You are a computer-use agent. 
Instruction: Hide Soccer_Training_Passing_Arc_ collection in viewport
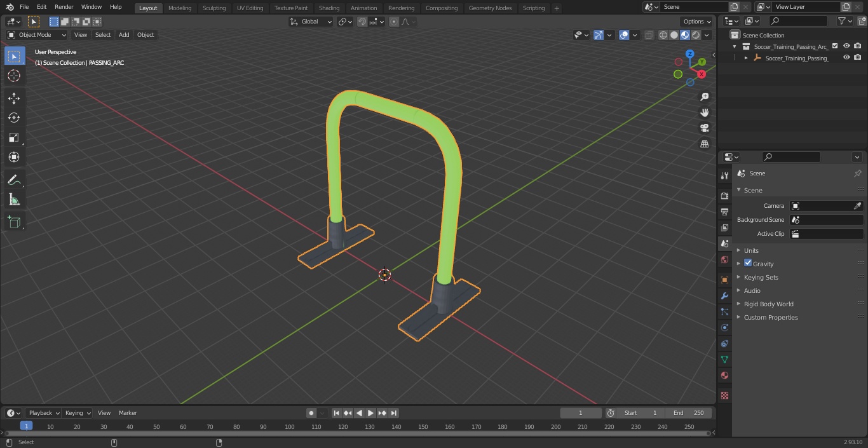point(846,46)
